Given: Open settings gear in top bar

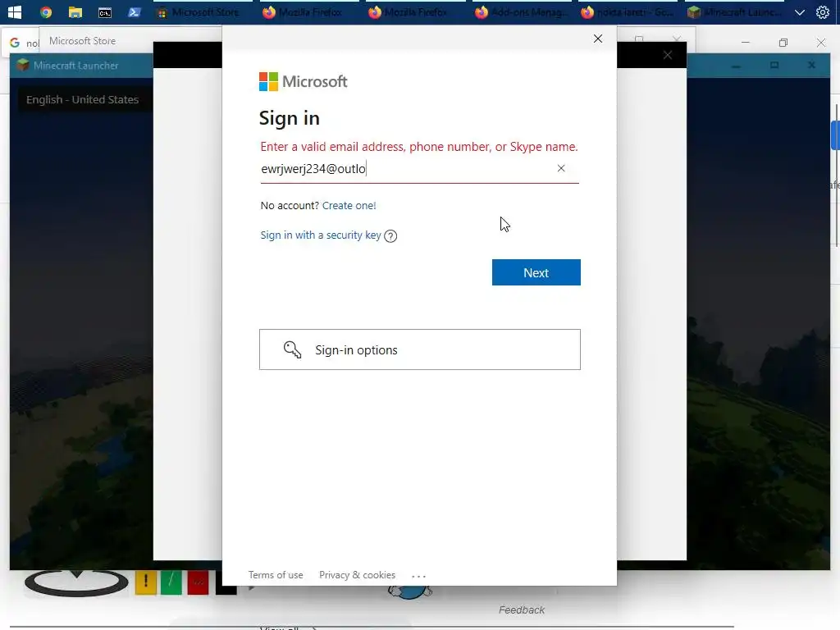Looking at the screenshot, I should tap(822, 11).
